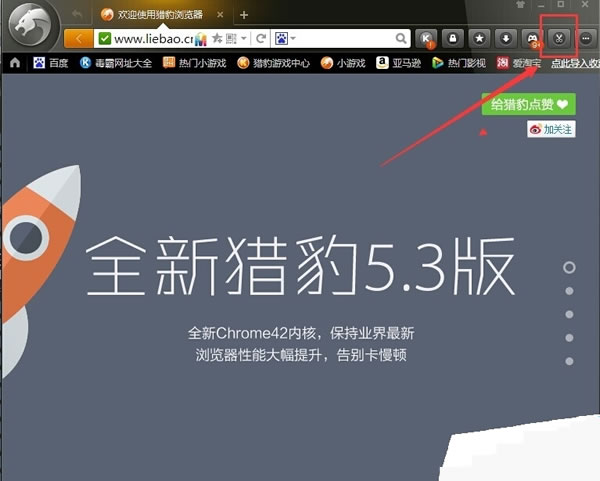The height and width of the screenshot is (481, 600).
Task: Click the undo closed tab arrow
Action: [78, 15]
